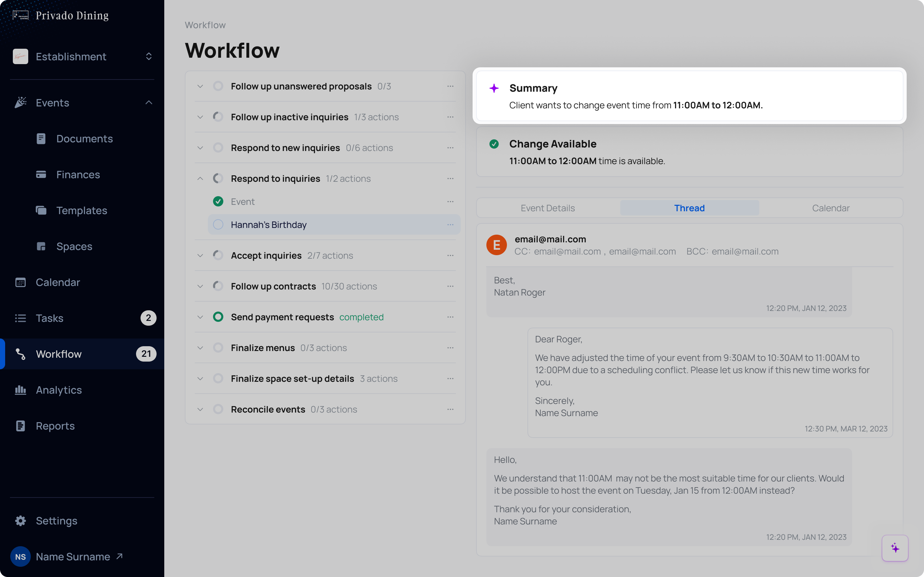Image resolution: width=924 pixels, height=577 pixels.
Task: Click the Send payment requests progress circle
Action: (218, 317)
